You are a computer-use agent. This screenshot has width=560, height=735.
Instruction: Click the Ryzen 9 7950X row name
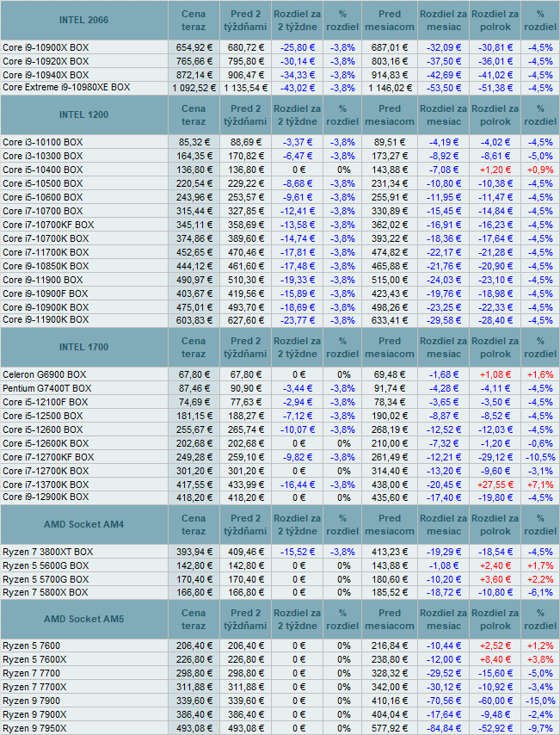tap(34, 728)
